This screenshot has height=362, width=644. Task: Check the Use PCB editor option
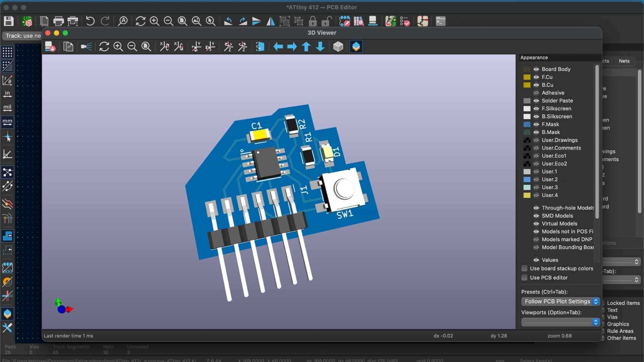[524, 278]
